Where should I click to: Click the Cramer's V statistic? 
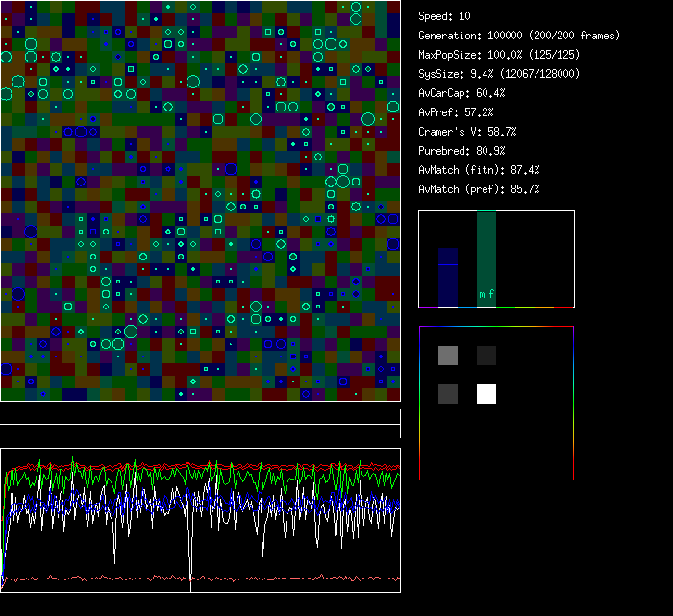(467, 132)
